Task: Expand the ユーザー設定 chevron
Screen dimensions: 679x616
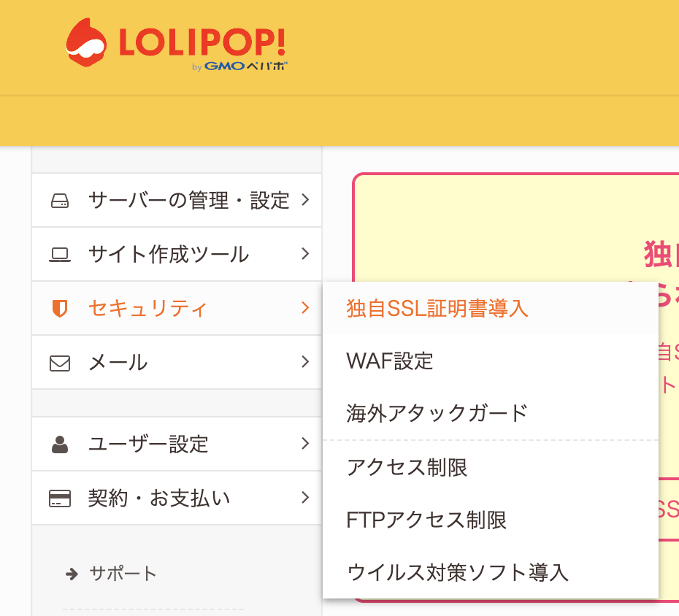Action: pos(305,443)
